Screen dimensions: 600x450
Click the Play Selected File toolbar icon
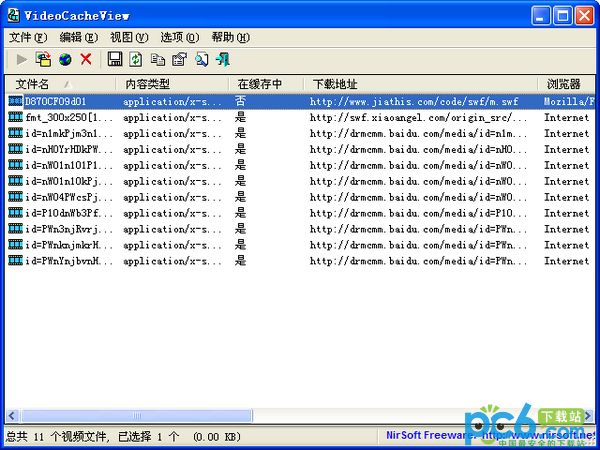[21, 59]
